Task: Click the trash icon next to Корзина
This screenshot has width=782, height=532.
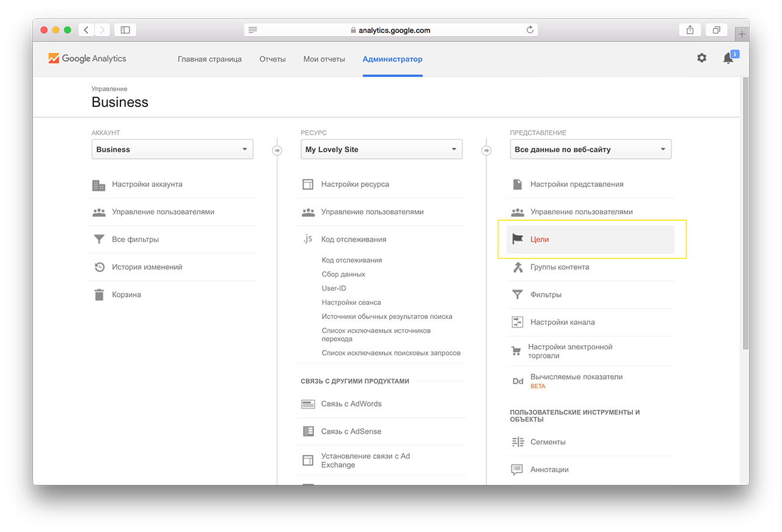Action: pyautogui.click(x=99, y=295)
